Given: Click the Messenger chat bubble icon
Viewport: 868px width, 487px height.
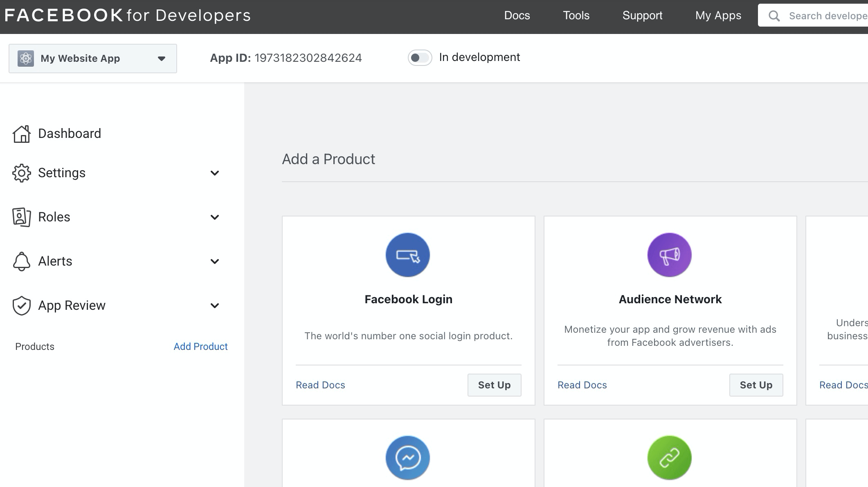Looking at the screenshot, I should [408, 458].
